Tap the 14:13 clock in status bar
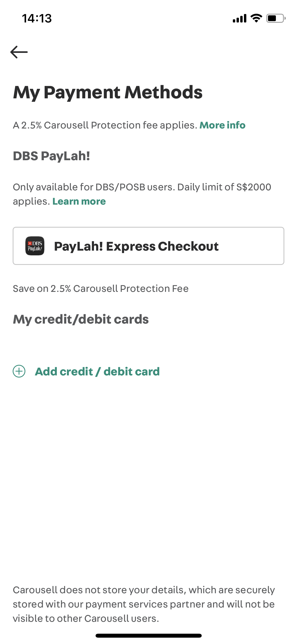 coord(37,18)
